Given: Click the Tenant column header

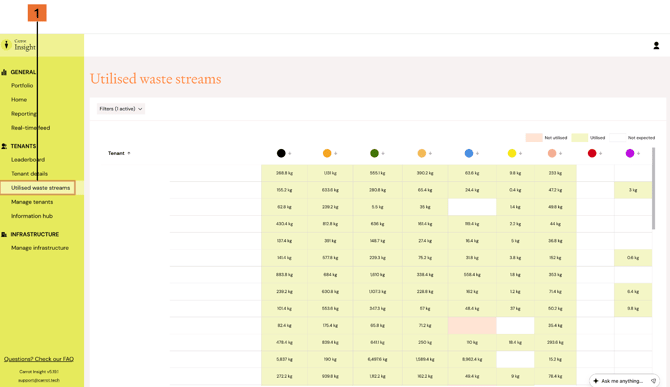Looking at the screenshot, I should (116, 153).
